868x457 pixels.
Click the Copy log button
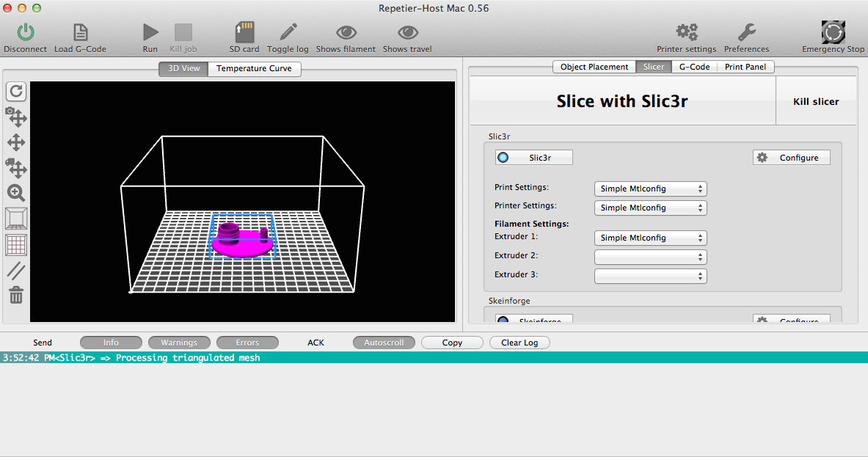[x=452, y=343]
